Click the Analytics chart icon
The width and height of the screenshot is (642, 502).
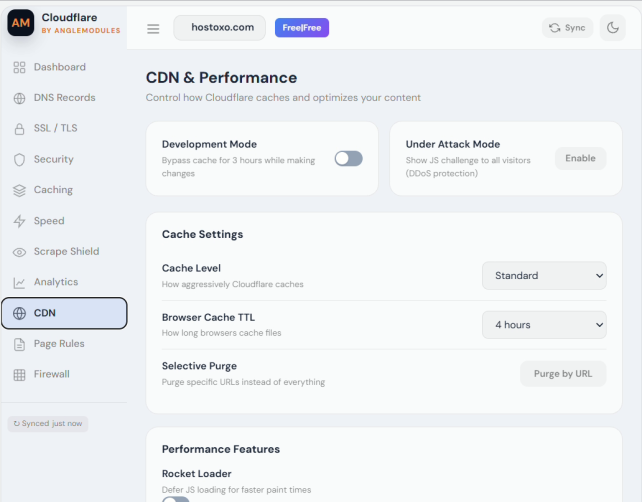click(19, 283)
